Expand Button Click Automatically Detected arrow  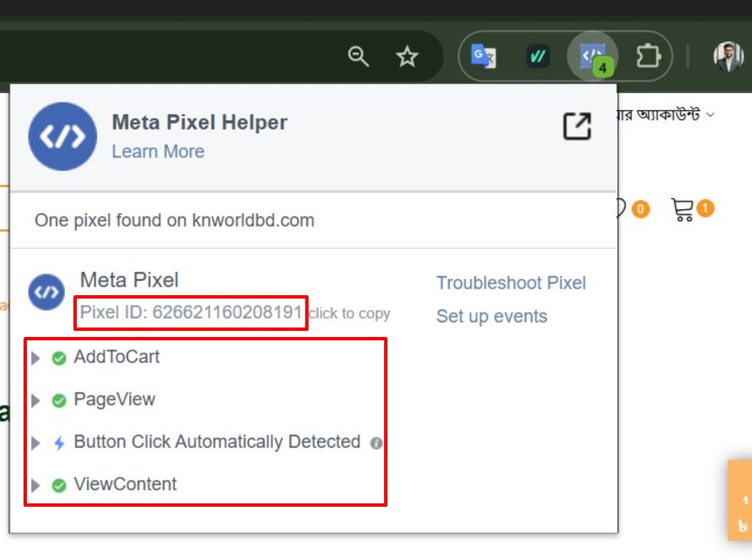pyautogui.click(x=36, y=443)
